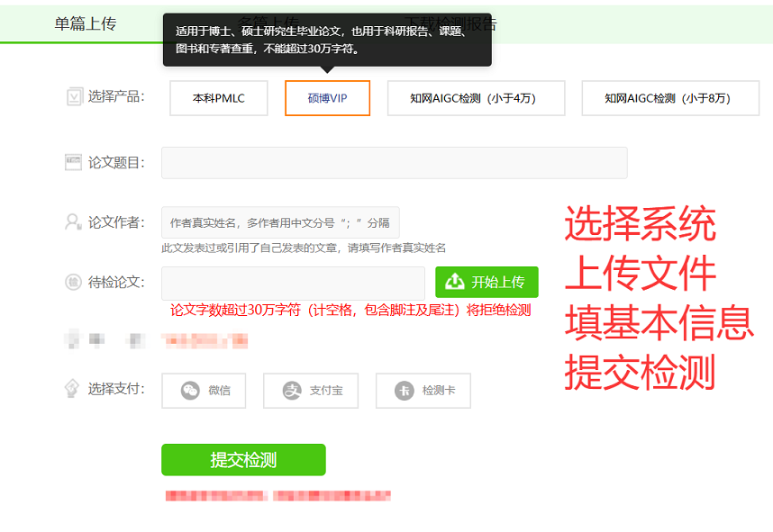Select the 本科PMLC product option
This screenshot has height=532, width=773.
pos(219,98)
